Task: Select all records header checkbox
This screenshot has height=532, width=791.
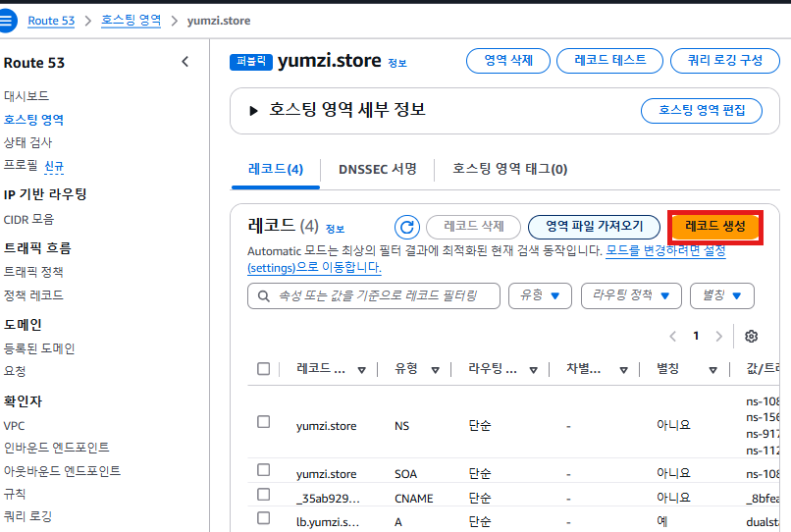Action: (263, 368)
